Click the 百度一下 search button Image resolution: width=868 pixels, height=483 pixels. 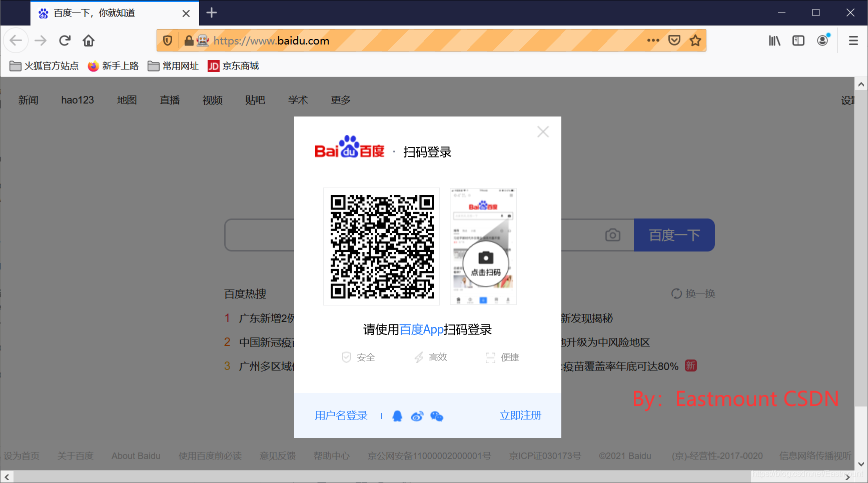(674, 235)
